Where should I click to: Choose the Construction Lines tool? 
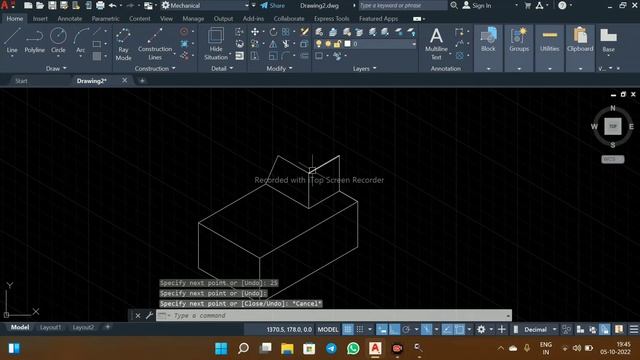tap(155, 44)
